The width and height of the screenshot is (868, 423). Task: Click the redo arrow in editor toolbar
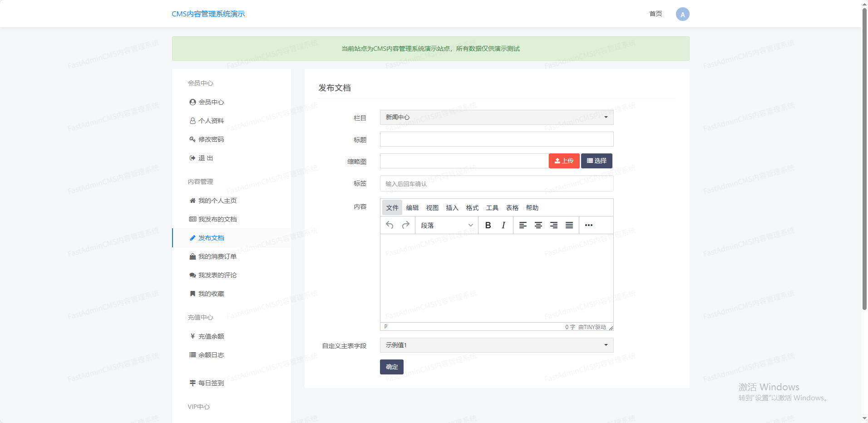pyautogui.click(x=405, y=225)
